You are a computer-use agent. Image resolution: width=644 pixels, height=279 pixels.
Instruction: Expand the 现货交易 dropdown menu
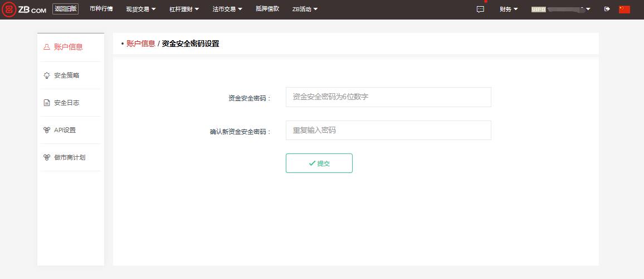pyautogui.click(x=141, y=9)
